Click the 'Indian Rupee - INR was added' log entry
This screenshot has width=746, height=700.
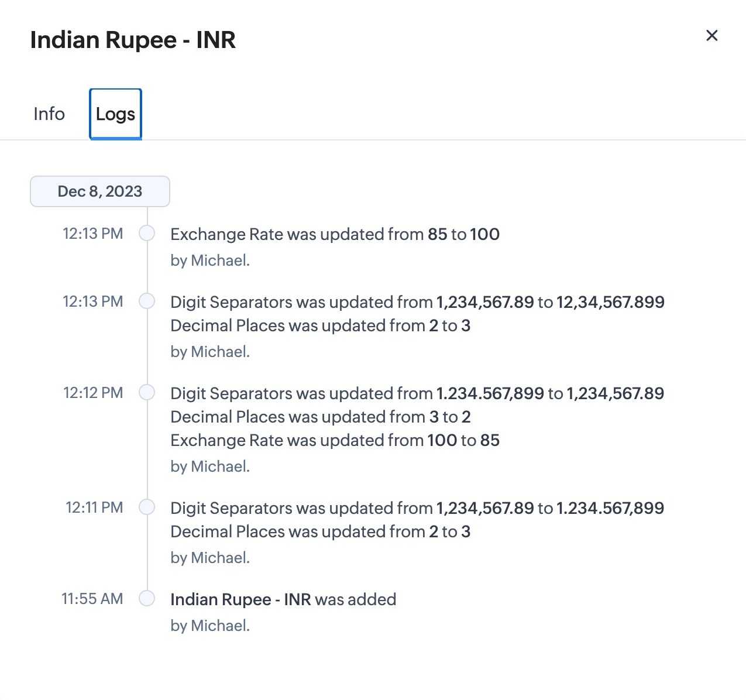coord(283,599)
